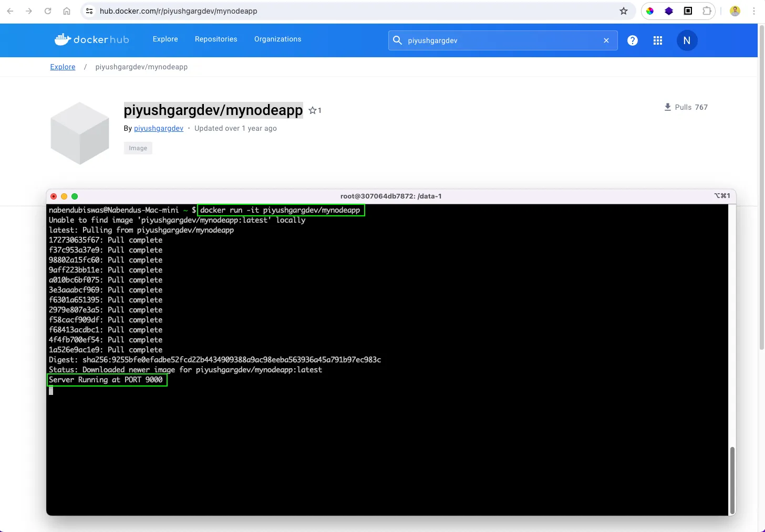This screenshot has height=532, width=765.
Task: View site information icon in address bar
Action: coord(89,11)
